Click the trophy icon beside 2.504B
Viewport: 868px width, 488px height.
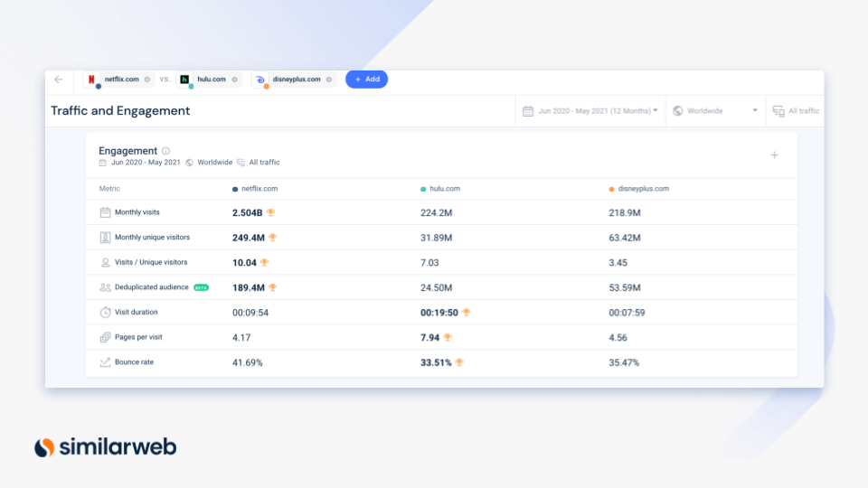coord(270,212)
